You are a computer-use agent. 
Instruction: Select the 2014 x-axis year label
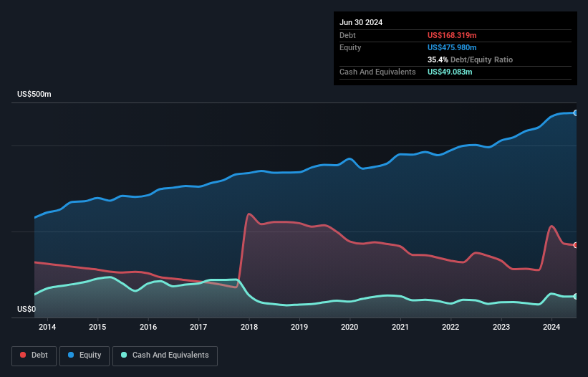[x=47, y=328]
